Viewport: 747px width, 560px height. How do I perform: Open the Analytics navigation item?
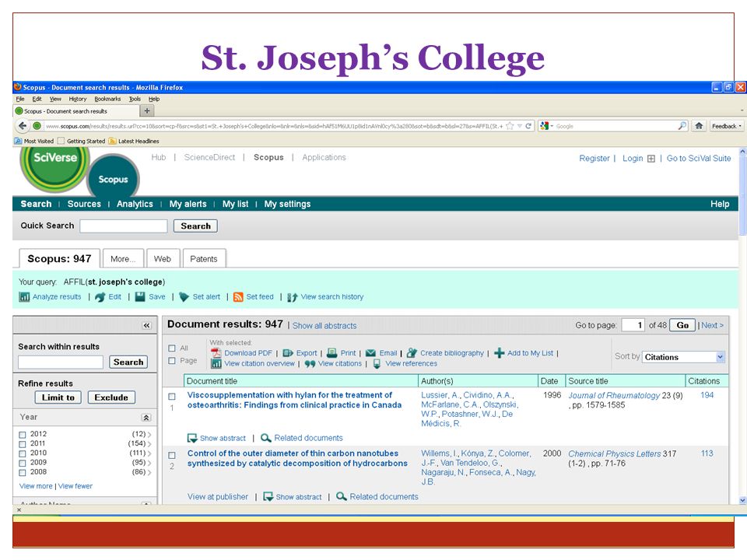135,204
